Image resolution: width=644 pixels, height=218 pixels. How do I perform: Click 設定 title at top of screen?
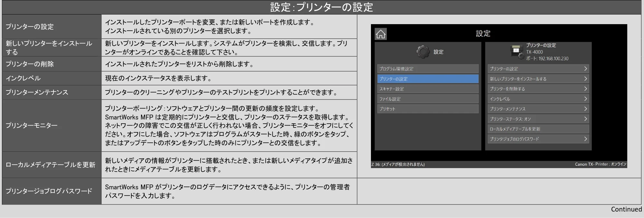[x=483, y=33]
